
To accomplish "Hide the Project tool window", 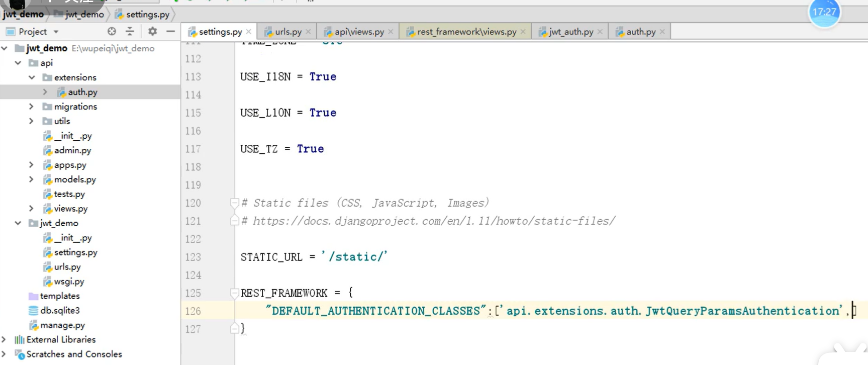I will [x=170, y=32].
